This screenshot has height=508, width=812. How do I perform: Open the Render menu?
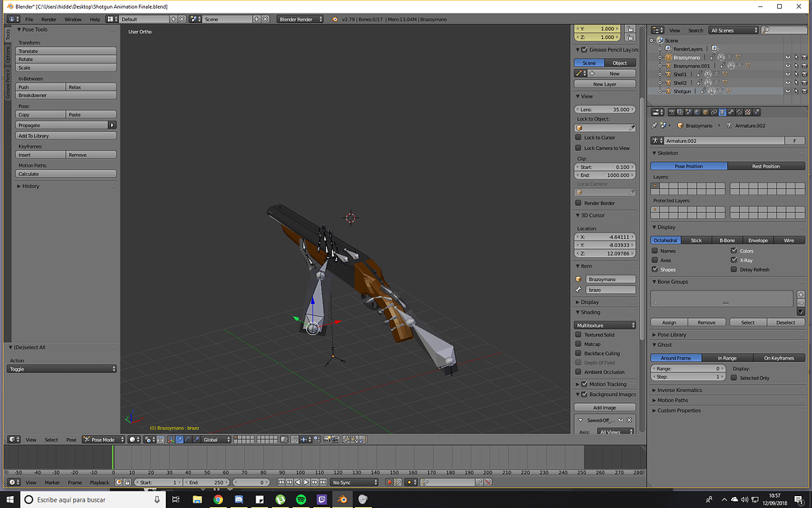click(48, 19)
